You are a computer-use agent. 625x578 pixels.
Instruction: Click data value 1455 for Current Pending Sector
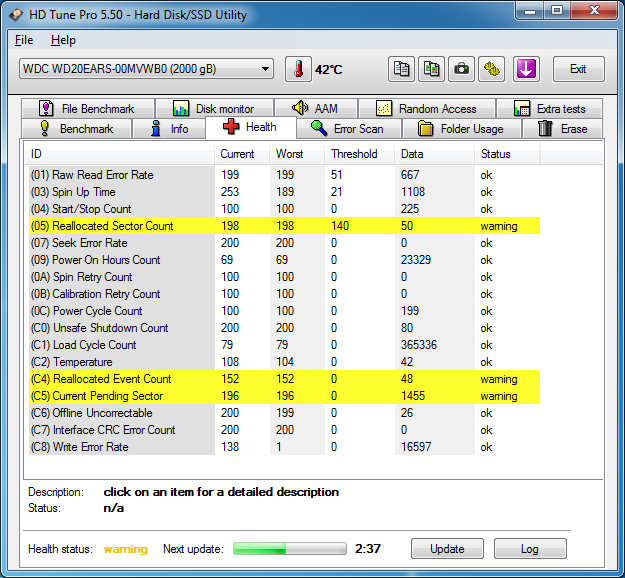[413, 396]
